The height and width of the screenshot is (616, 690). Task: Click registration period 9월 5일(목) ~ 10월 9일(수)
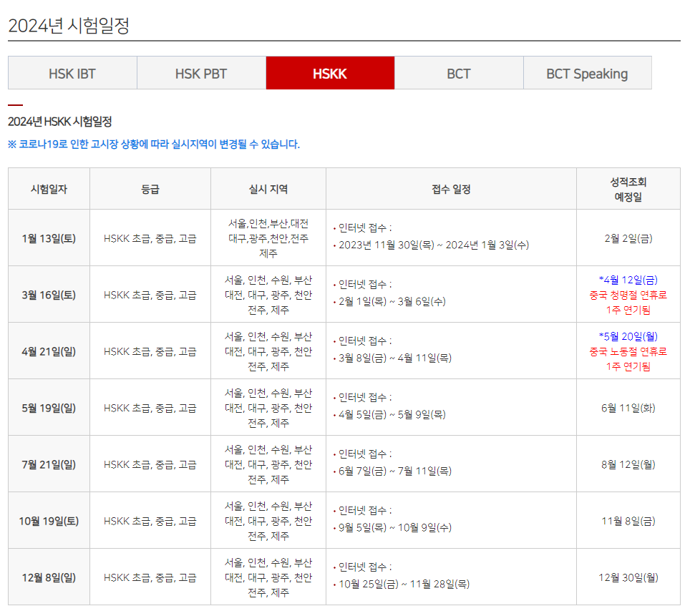click(x=395, y=527)
